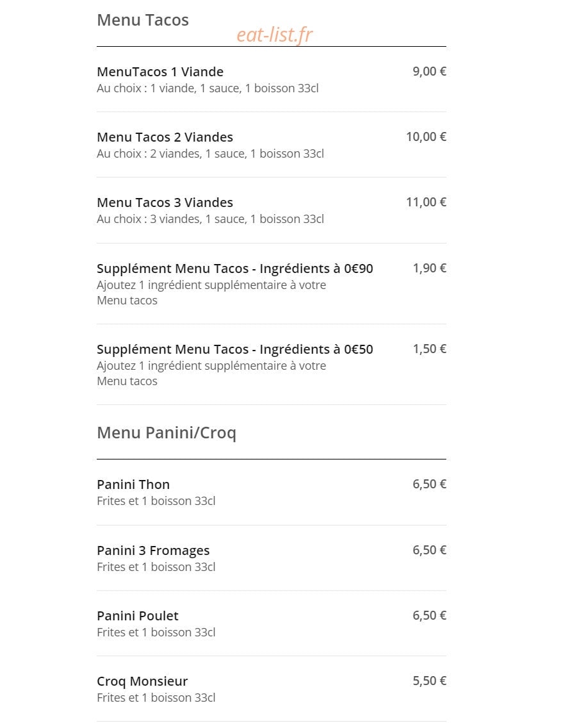This screenshot has height=728, width=561.
Task: Click the 1 viande description under MenuTacos
Action: 208,88
